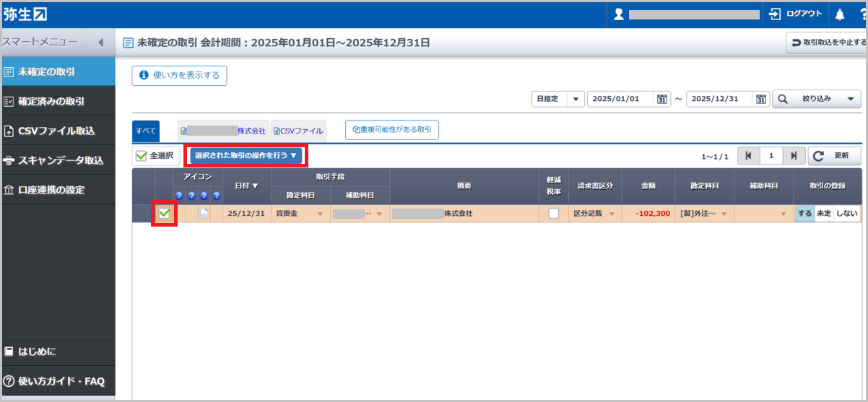
Task: Go to the last page arrow
Action: pos(794,156)
